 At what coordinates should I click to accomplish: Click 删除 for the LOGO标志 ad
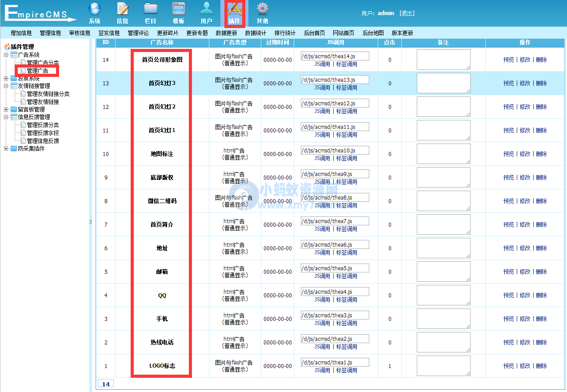[541, 366]
